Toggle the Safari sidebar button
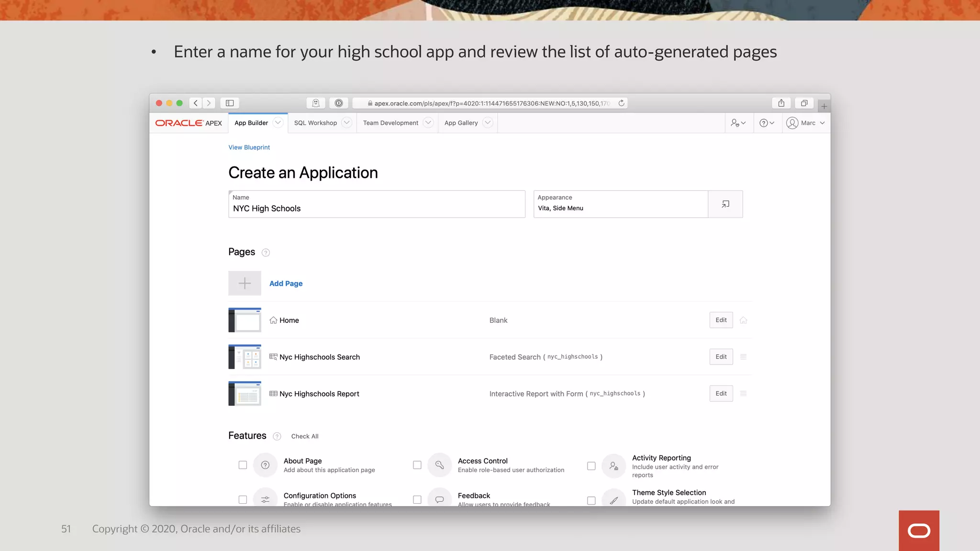Viewport: 980px width, 551px height. [x=230, y=103]
